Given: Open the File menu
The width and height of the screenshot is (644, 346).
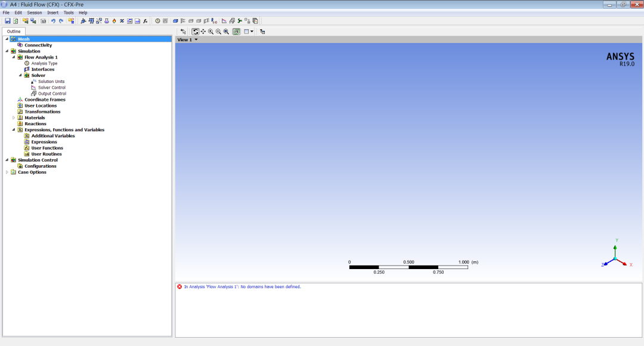Looking at the screenshot, I should click(6, 13).
